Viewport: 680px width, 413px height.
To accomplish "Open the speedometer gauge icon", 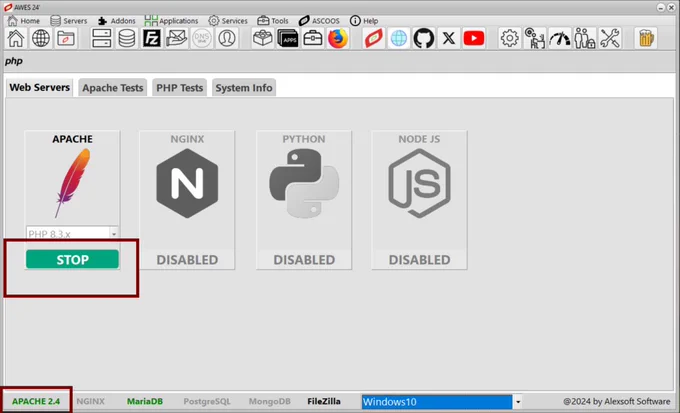I will [560, 38].
